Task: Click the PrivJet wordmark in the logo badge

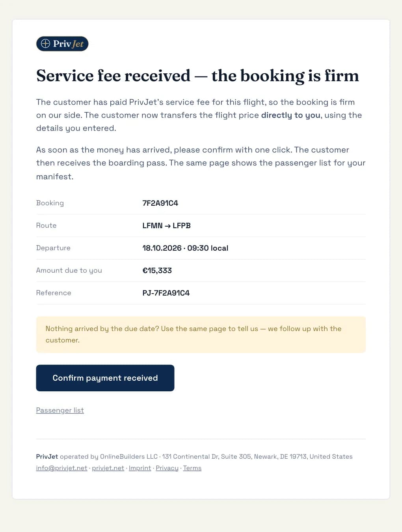Action: click(68, 44)
